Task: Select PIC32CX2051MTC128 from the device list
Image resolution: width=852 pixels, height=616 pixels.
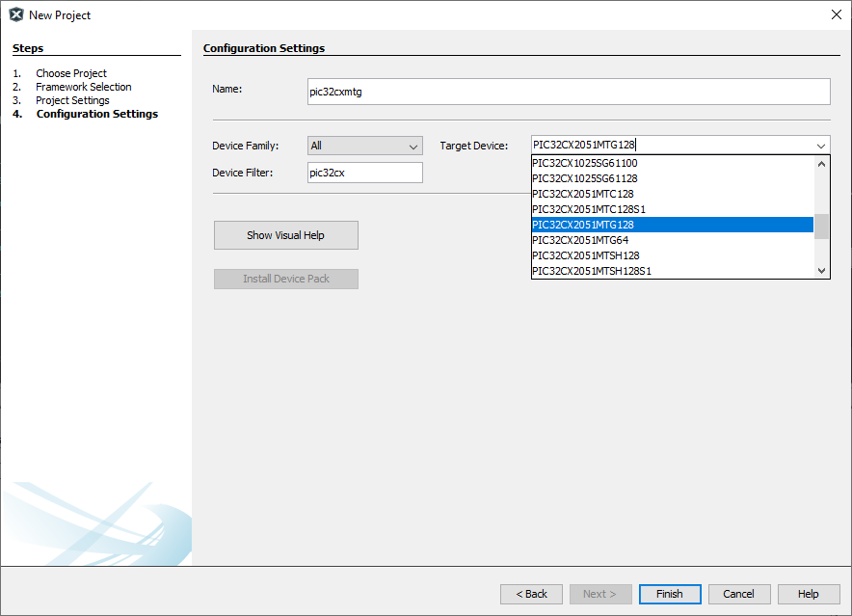Action: tap(672, 194)
